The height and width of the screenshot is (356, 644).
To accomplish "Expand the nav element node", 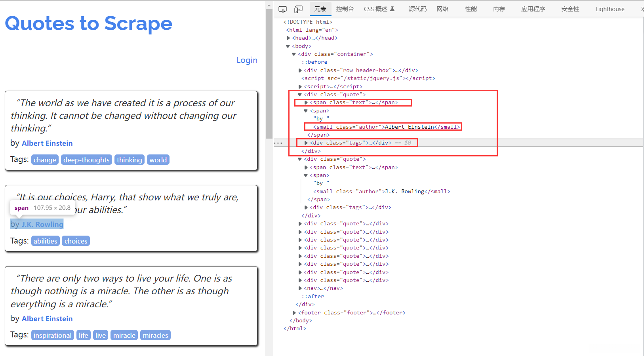I will (x=300, y=288).
